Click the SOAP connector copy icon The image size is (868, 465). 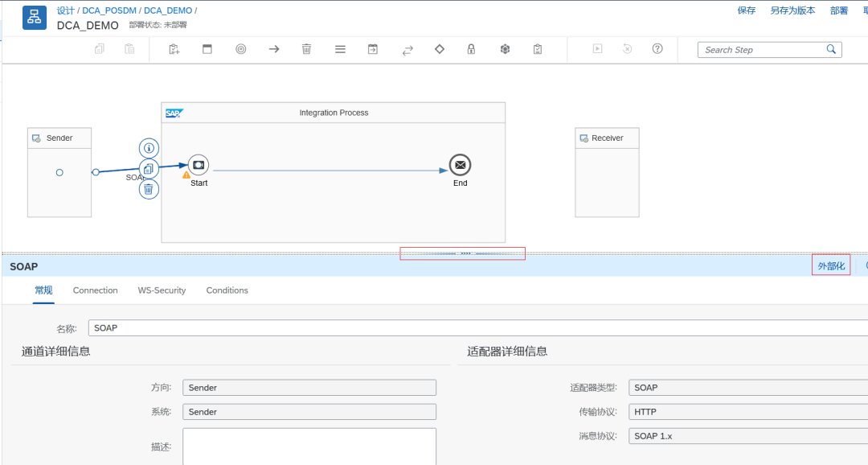149,168
